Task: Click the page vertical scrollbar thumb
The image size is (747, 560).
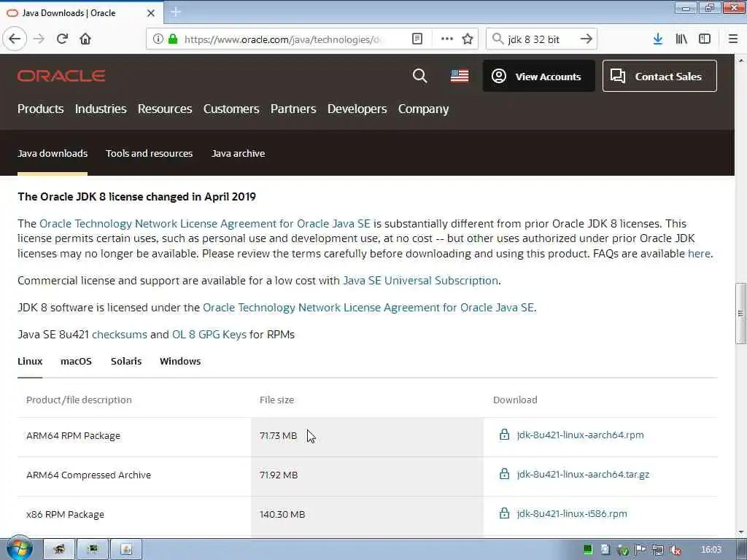Action: coord(740,314)
